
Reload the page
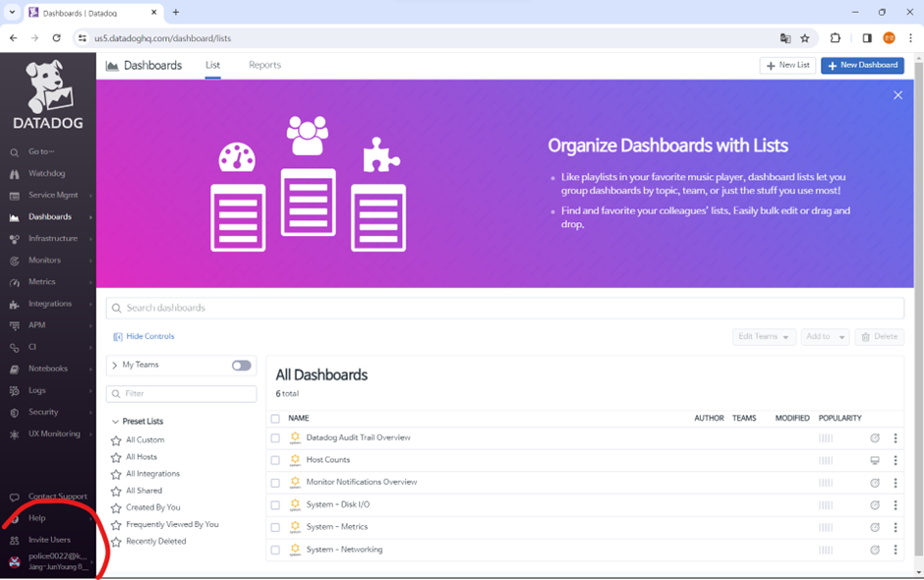tap(57, 38)
